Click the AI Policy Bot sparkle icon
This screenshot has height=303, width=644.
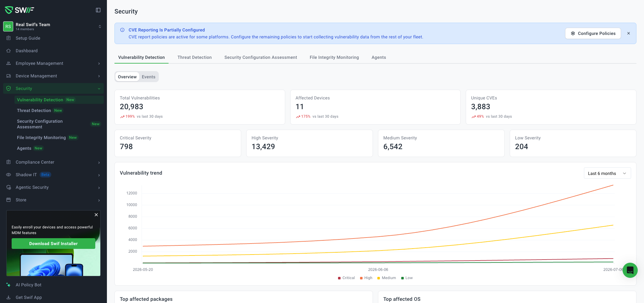(x=8, y=285)
